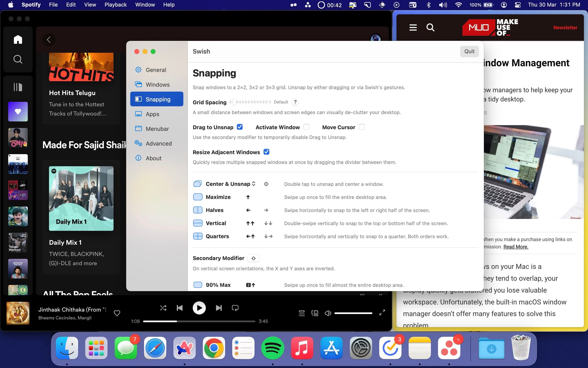This screenshot has height=368, width=588.
Task: Open Liked Songs heart playlist tile
Action: tap(18, 111)
